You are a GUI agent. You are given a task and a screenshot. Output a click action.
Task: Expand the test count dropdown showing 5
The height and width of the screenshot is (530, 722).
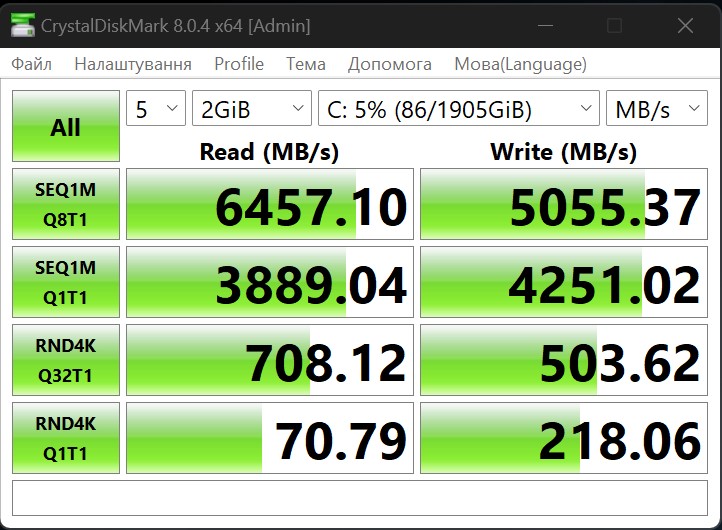click(x=156, y=109)
